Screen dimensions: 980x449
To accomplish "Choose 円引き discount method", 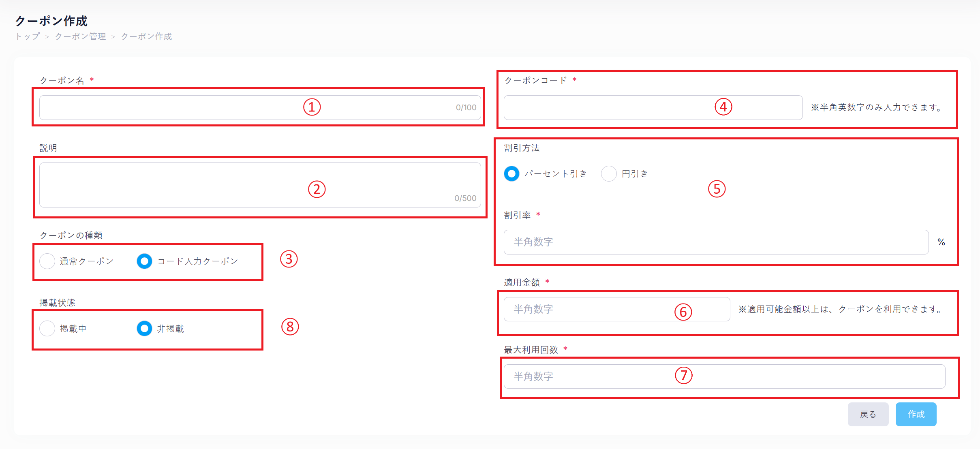I will click(609, 173).
